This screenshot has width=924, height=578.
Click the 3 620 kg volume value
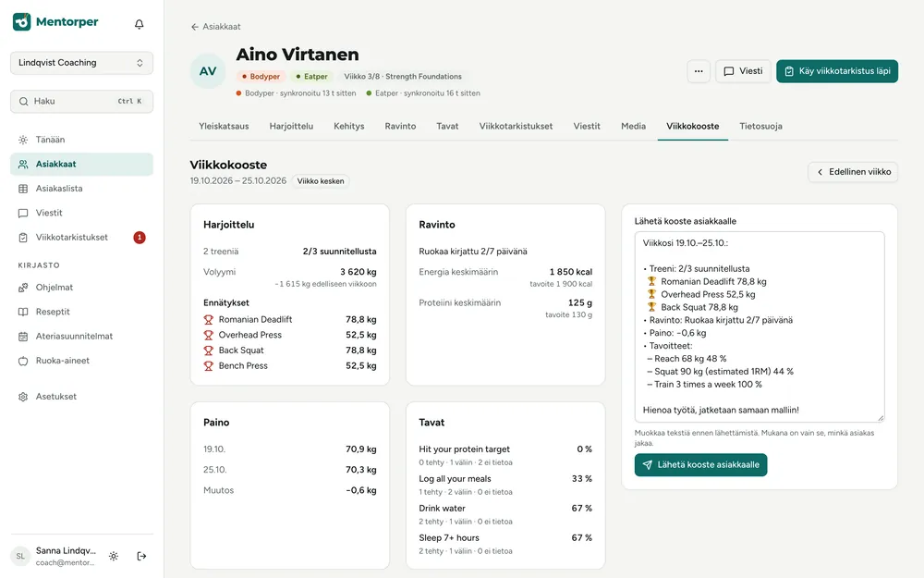coord(358,272)
